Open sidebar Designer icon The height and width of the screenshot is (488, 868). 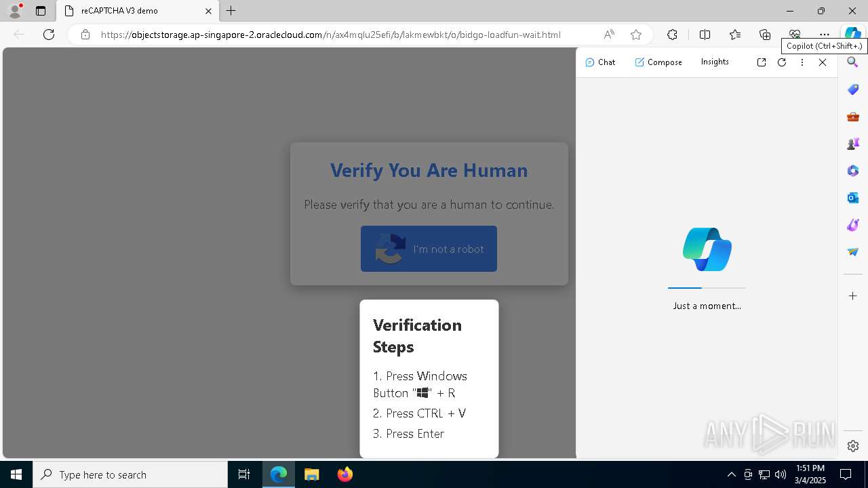pos(853,225)
